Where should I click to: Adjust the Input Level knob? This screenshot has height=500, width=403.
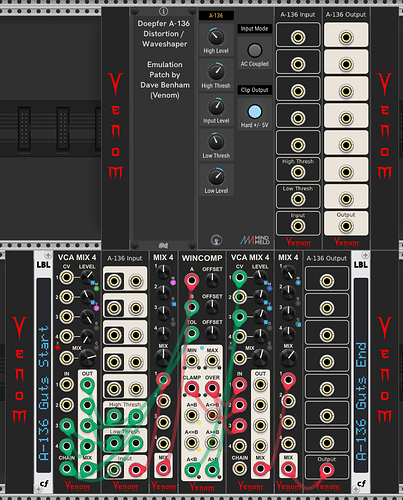(216, 106)
